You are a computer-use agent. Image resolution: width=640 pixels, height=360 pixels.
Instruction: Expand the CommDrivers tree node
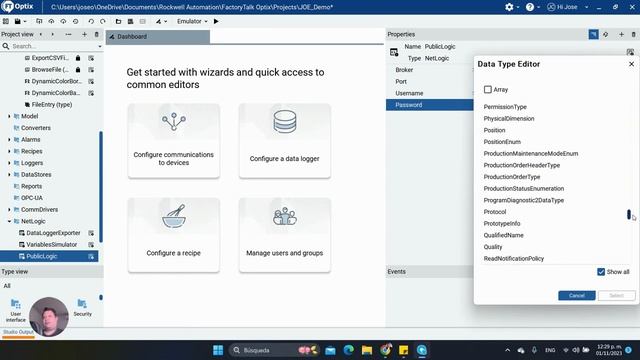pos(9,210)
